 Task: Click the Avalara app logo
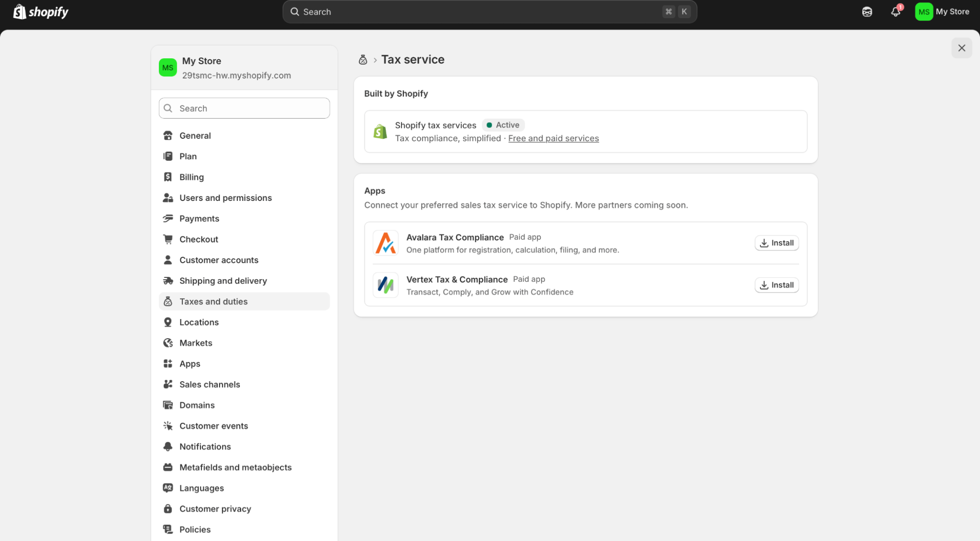[x=385, y=243]
